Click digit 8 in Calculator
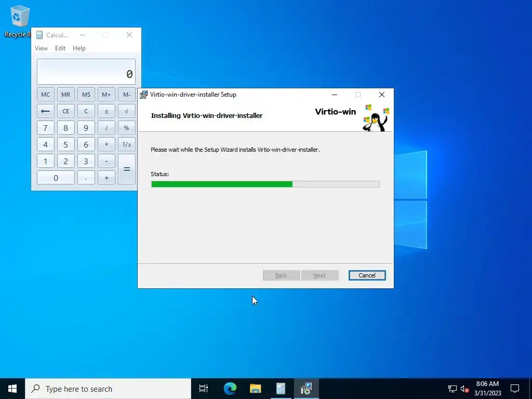Screen dimensions: 532x399 coord(66,128)
